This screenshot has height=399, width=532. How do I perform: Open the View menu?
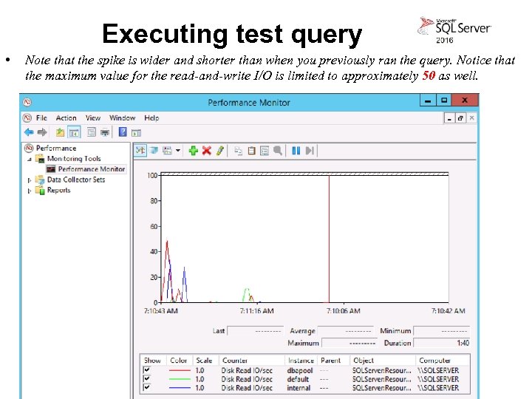(x=93, y=118)
